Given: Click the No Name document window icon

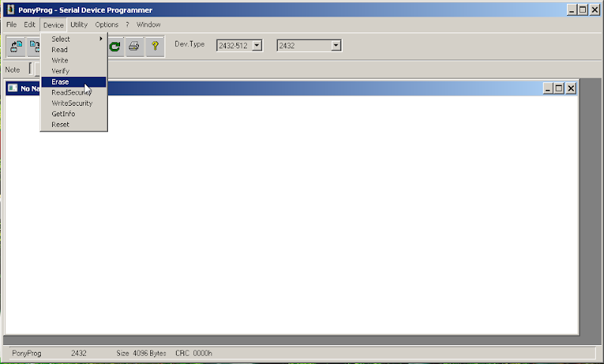Looking at the screenshot, I should (x=12, y=88).
